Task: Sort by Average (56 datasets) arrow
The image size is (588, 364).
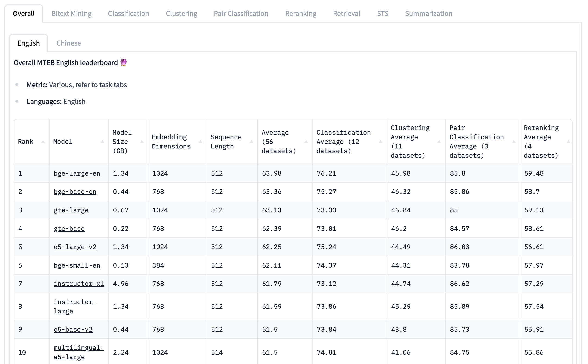Action: coord(306,142)
